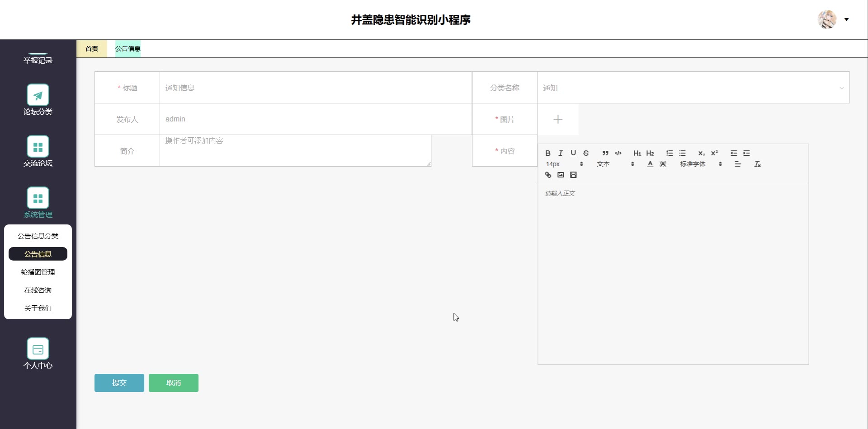The width and height of the screenshot is (868, 429).
Task: Click the 提交 submit button
Action: [119, 383]
